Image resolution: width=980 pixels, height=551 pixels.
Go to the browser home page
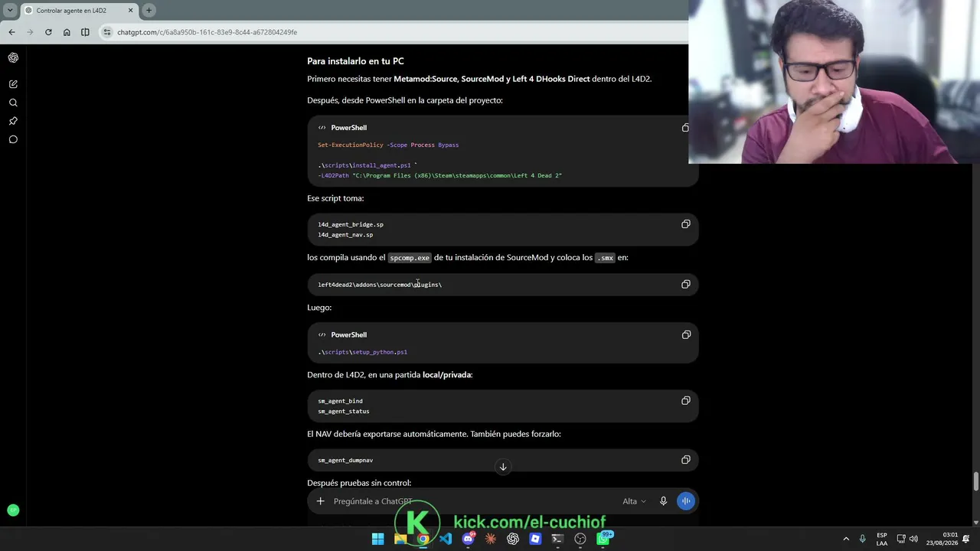click(x=67, y=32)
